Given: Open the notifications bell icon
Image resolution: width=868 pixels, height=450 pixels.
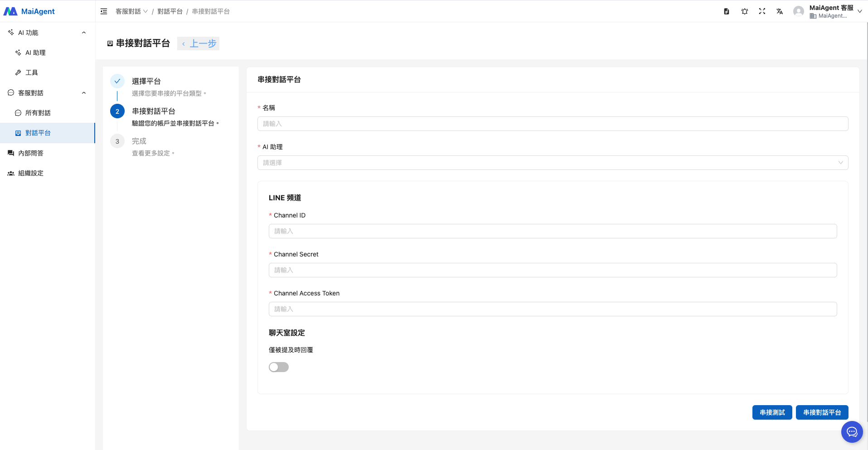Looking at the screenshot, I should pos(744,11).
